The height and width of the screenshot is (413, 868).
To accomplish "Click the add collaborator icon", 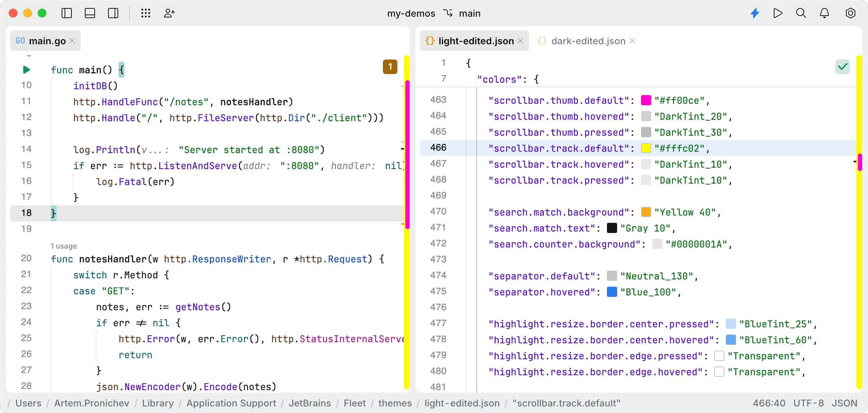I will pos(169,13).
